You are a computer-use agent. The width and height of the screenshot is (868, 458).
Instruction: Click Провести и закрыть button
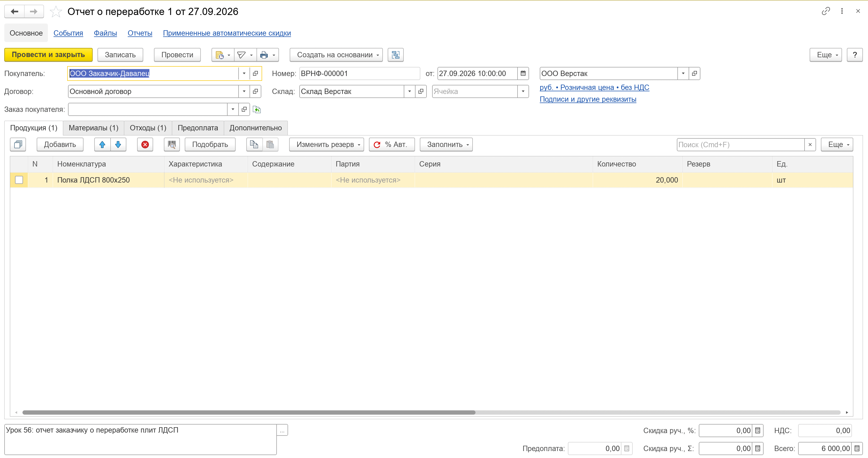pos(48,55)
